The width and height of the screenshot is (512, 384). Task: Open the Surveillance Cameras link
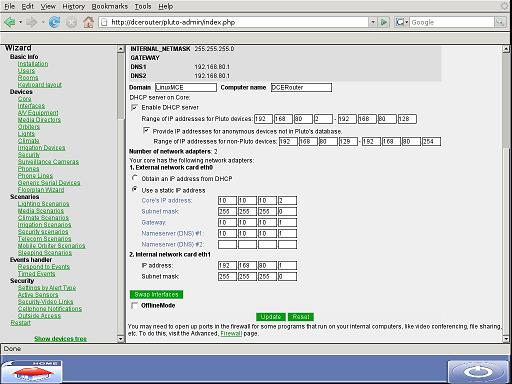point(48,162)
